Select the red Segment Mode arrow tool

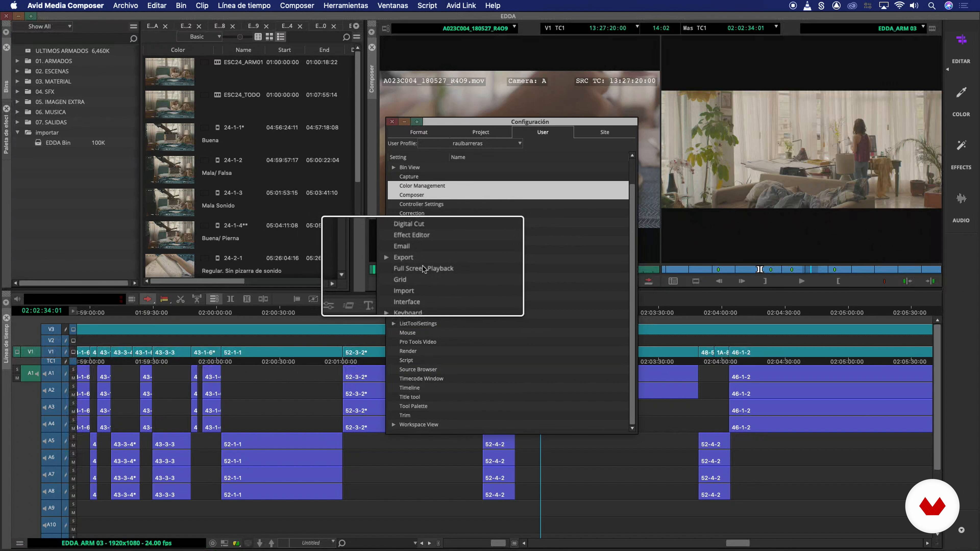pos(147,299)
